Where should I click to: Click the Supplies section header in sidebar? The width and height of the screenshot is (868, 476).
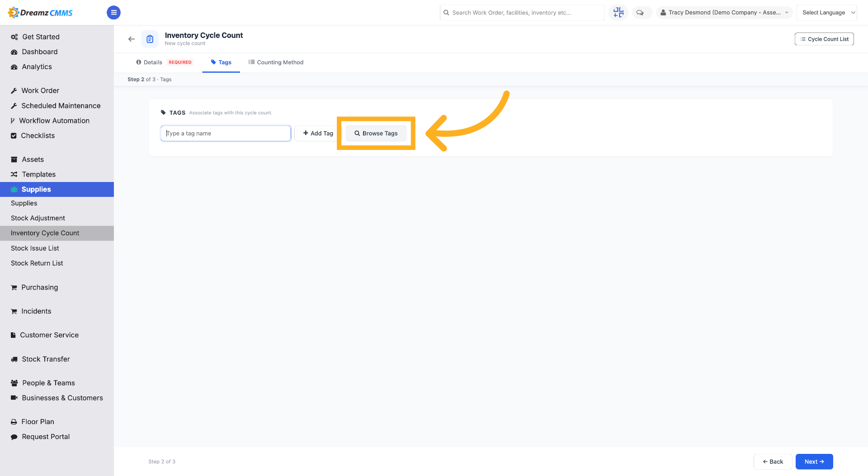click(57, 189)
